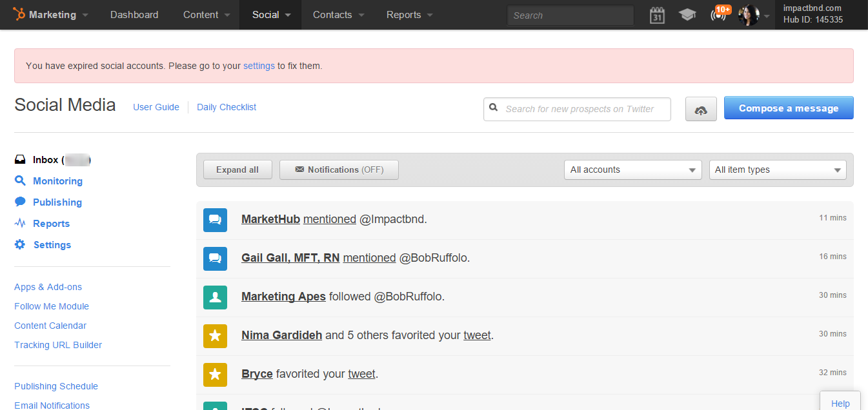Open tweet link in Nima Gardideh row

coord(477,335)
